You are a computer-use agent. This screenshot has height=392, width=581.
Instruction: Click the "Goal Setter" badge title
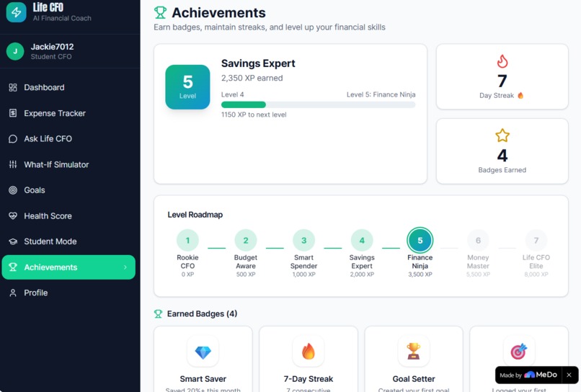[414, 379]
